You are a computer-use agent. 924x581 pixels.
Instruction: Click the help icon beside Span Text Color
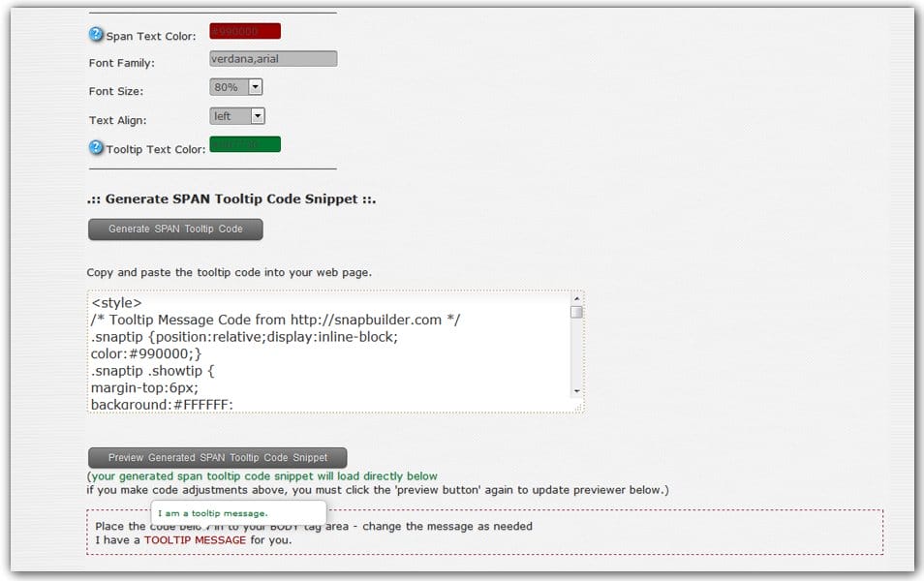pos(95,33)
